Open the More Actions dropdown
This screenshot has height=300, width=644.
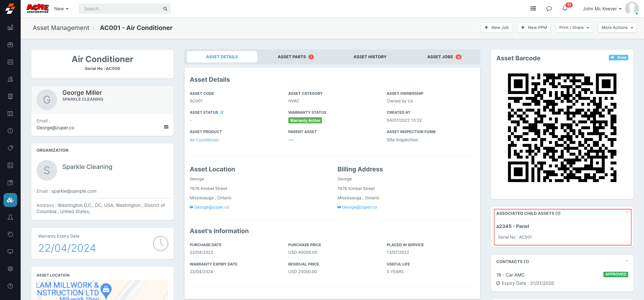click(x=617, y=28)
